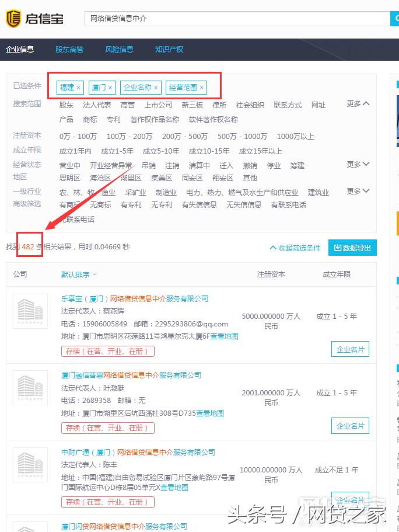Open the 企业信息 tab
The image size is (399, 532).
click(x=20, y=49)
